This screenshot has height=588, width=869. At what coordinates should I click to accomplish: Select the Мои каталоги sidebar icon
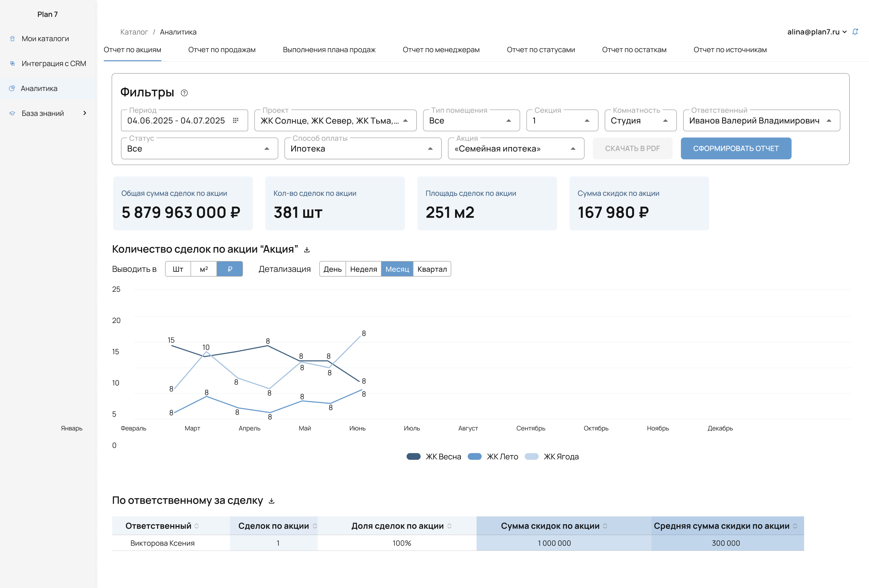[12, 38]
